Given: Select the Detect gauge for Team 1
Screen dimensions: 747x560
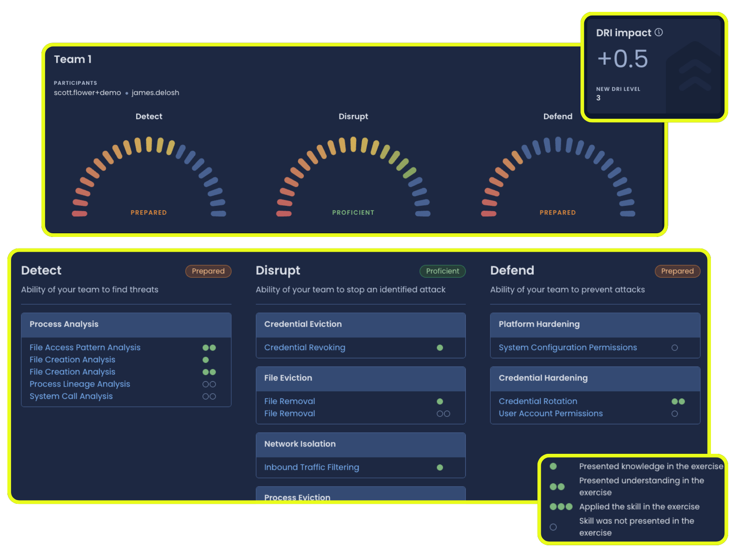Looking at the screenshot, I should point(148,176).
